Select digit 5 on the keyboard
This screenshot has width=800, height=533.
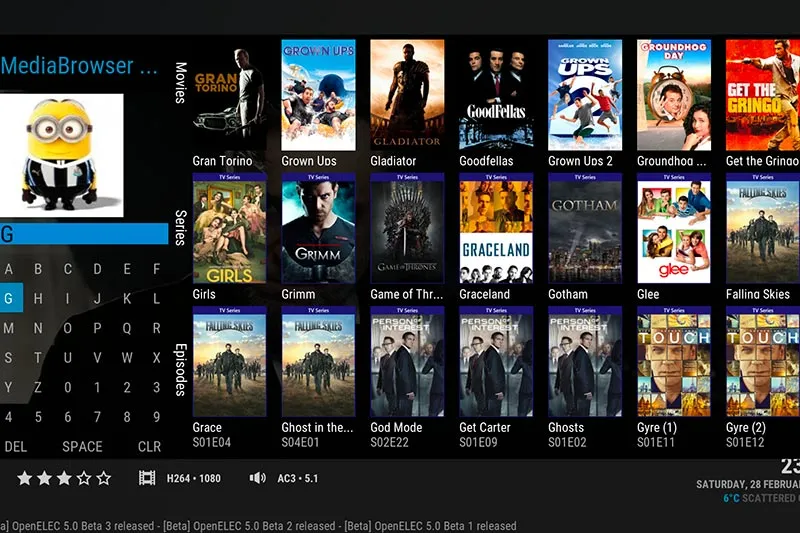pos(38,417)
